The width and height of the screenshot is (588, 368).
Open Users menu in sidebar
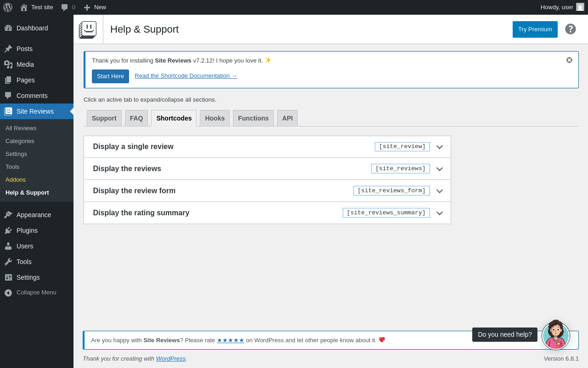(37, 246)
